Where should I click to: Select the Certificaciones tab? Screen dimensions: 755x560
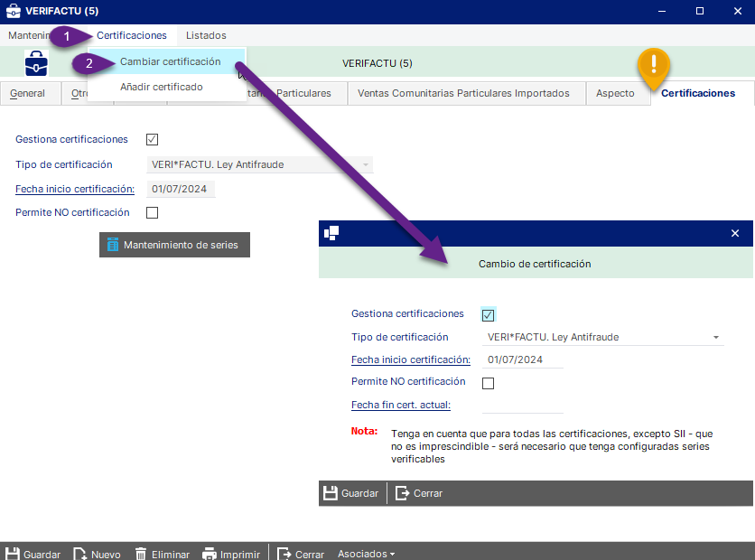click(698, 93)
